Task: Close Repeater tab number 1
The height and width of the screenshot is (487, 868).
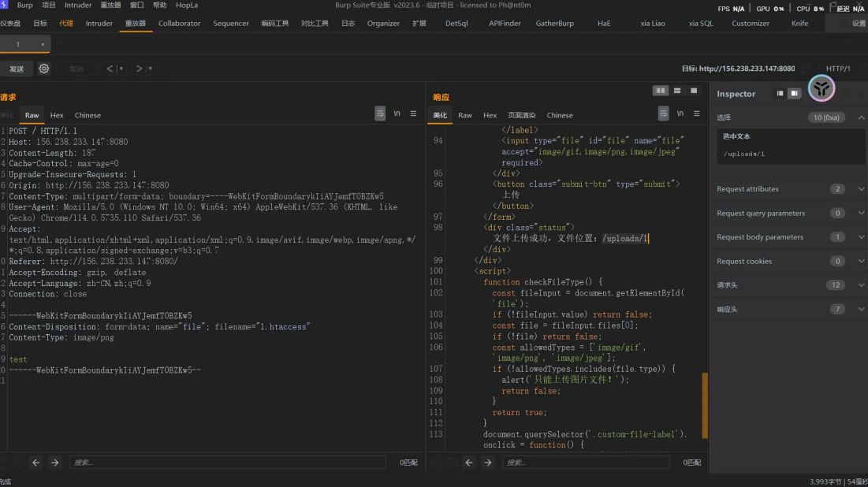Action: pyautogui.click(x=43, y=45)
